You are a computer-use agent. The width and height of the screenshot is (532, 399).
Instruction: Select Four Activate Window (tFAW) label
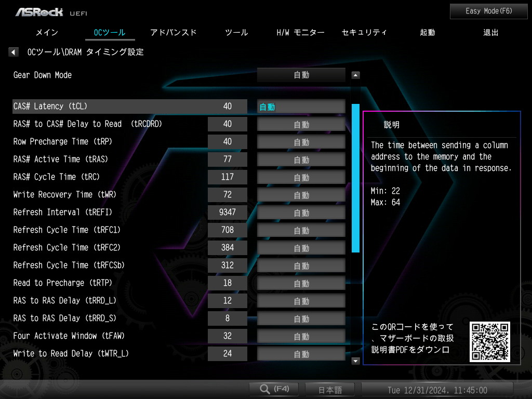coord(69,336)
